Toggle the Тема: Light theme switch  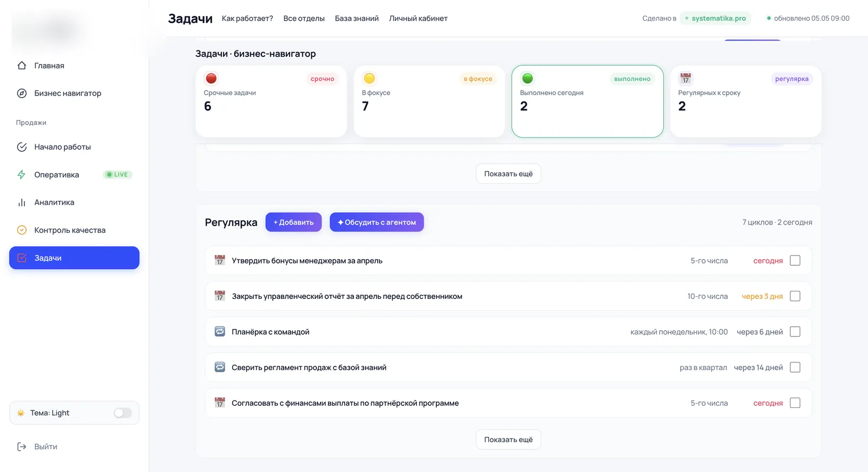point(123,413)
